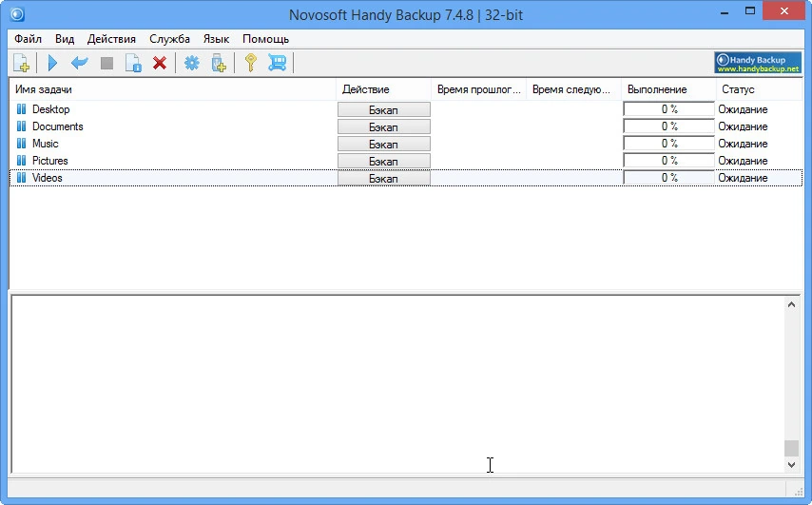Click the pause icon beside Documents task
812x505 pixels.
coord(21,126)
